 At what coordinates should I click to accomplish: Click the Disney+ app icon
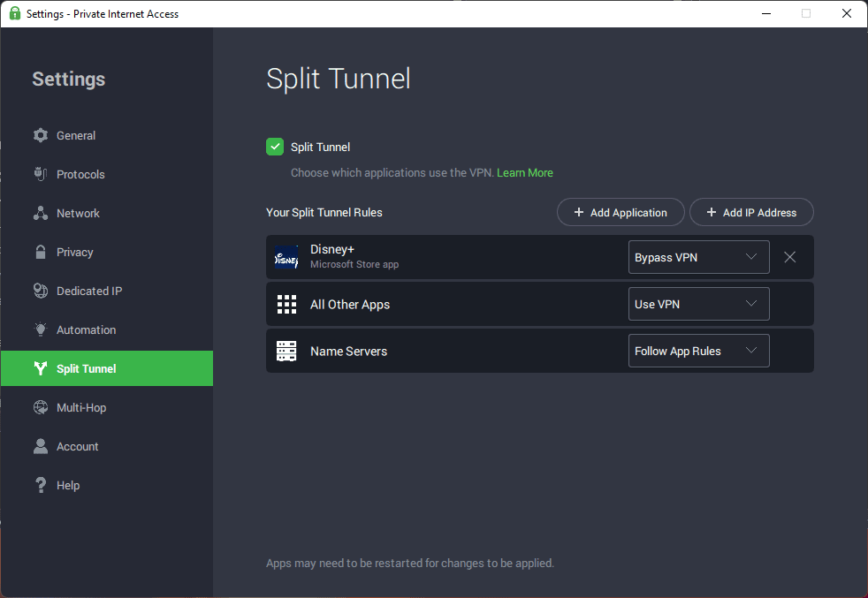[286, 257]
